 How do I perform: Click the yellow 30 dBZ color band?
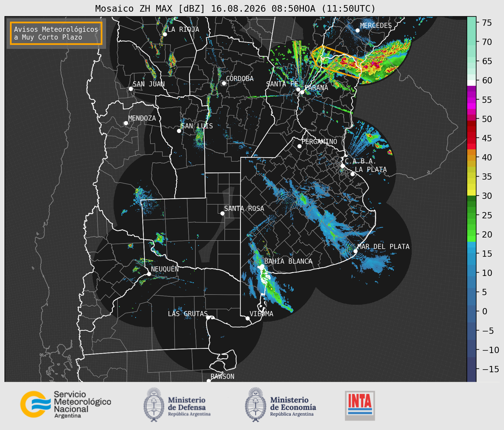pyautogui.click(x=471, y=193)
